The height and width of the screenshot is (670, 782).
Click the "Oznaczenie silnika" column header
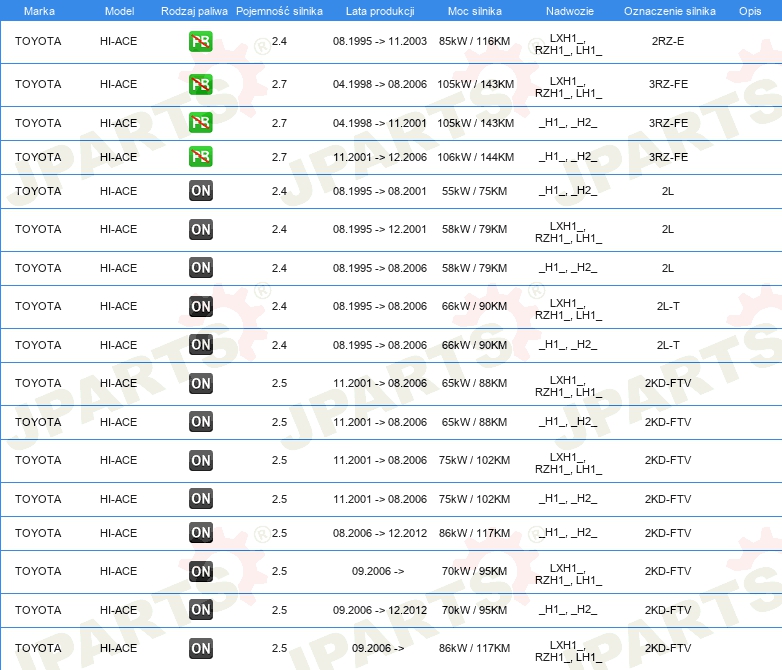pos(669,11)
